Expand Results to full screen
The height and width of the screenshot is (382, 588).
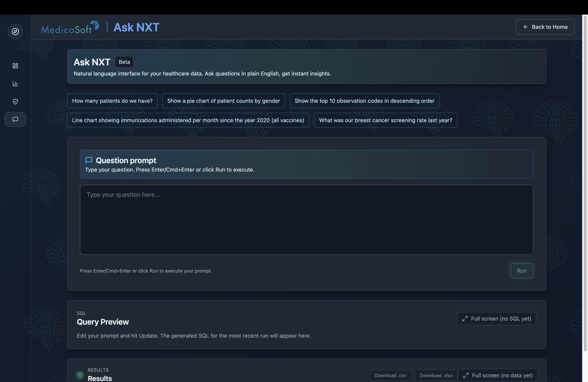[498, 375]
